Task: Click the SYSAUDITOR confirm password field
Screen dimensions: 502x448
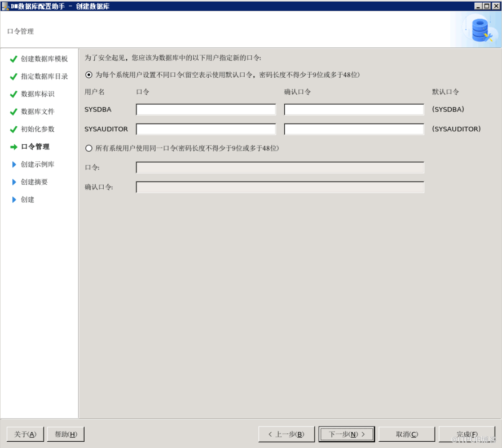Action: 354,129
